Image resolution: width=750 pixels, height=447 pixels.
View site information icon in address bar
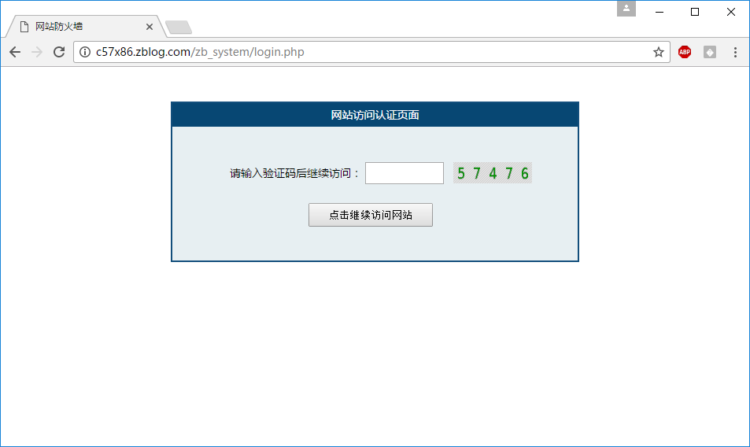(85, 52)
